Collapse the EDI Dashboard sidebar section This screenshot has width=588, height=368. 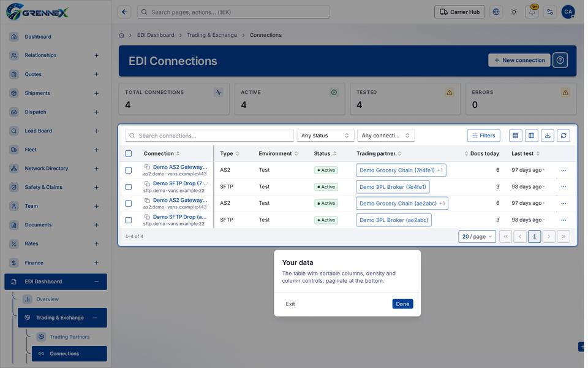point(96,282)
